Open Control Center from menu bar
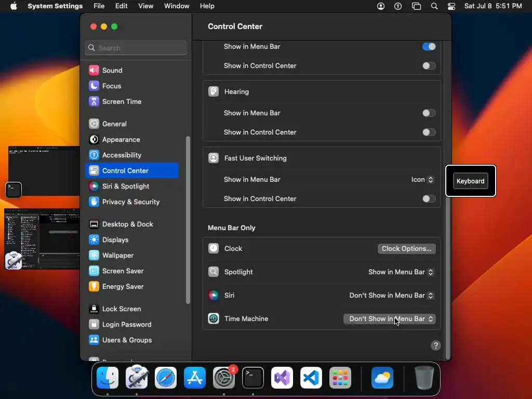 [451, 6]
